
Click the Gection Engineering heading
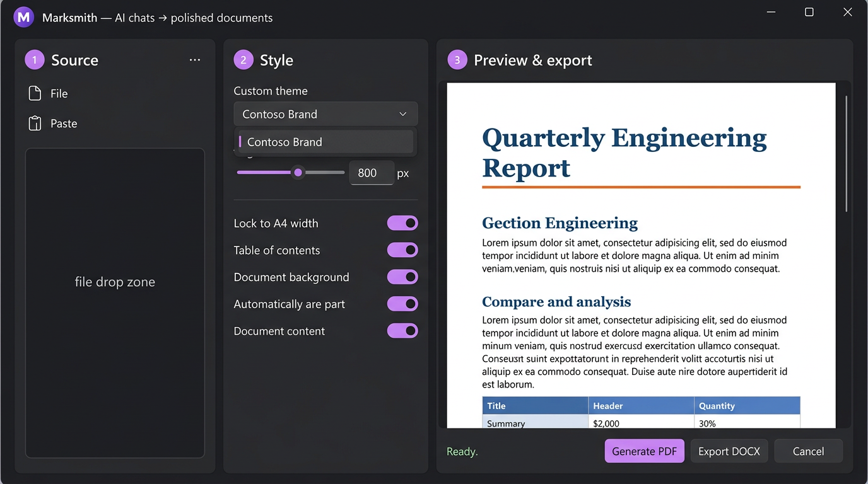click(560, 223)
